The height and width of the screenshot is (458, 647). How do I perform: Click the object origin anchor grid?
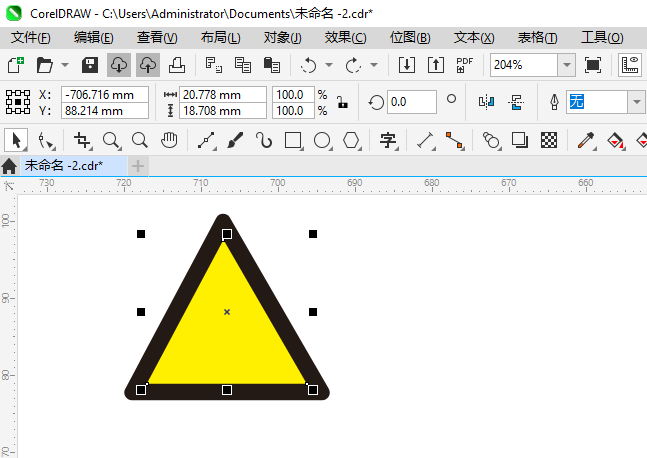point(18,102)
